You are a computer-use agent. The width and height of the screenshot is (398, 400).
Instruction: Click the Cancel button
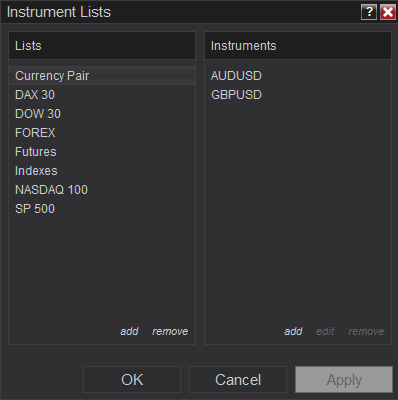[238, 380]
